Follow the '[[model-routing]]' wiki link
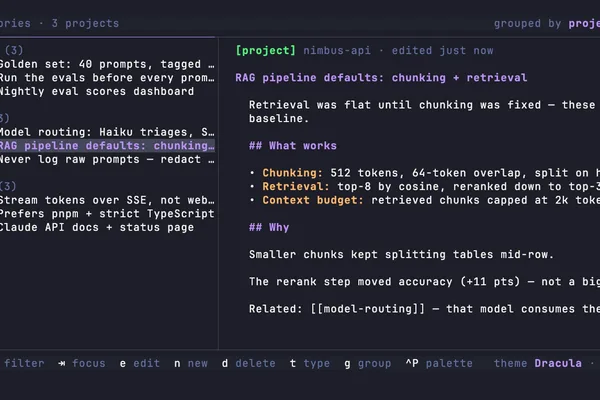This screenshot has height=400, width=600. point(367,309)
